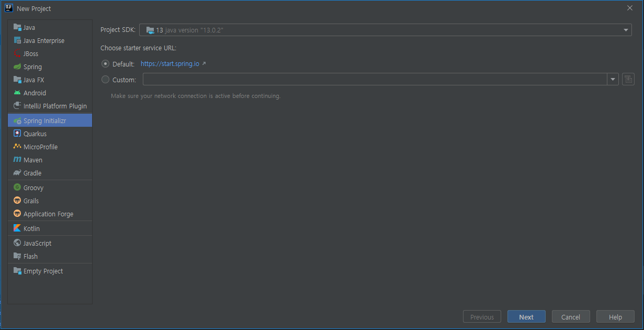Click the Android robot icon
This screenshot has height=330, width=644.
(x=17, y=93)
